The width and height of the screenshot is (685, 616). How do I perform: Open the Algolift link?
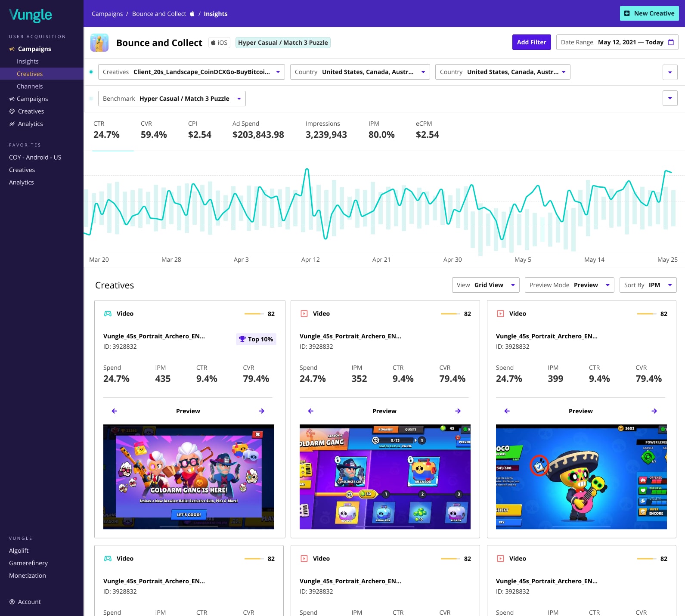pos(19,551)
